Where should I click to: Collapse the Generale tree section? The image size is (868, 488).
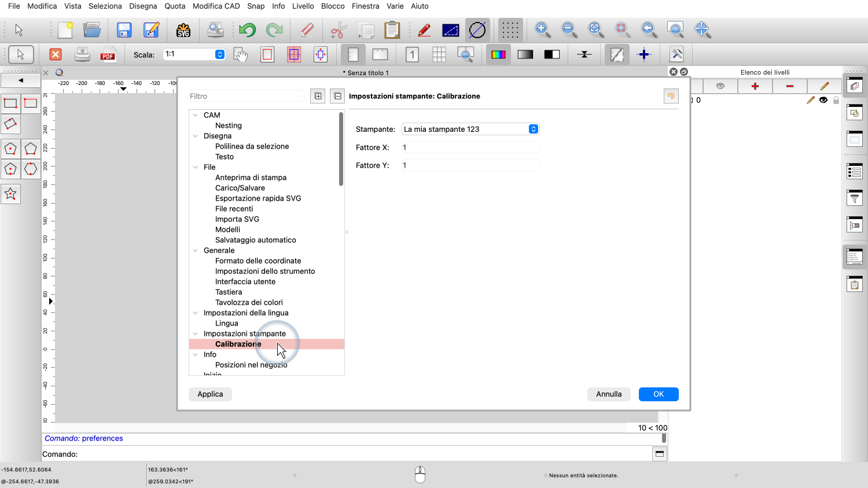pyautogui.click(x=196, y=250)
